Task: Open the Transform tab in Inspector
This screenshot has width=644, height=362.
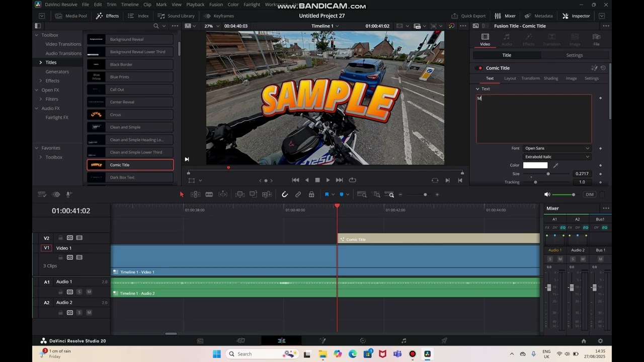Action: click(530, 78)
